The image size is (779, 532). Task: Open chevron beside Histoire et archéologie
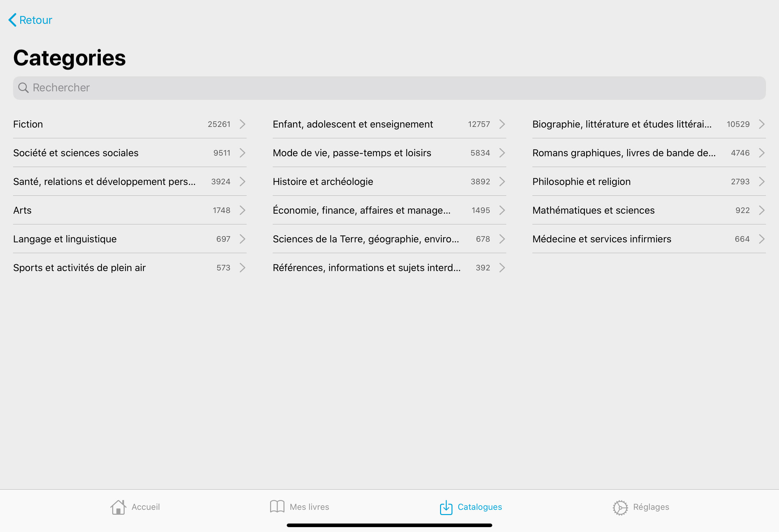click(x=502, y=182)
